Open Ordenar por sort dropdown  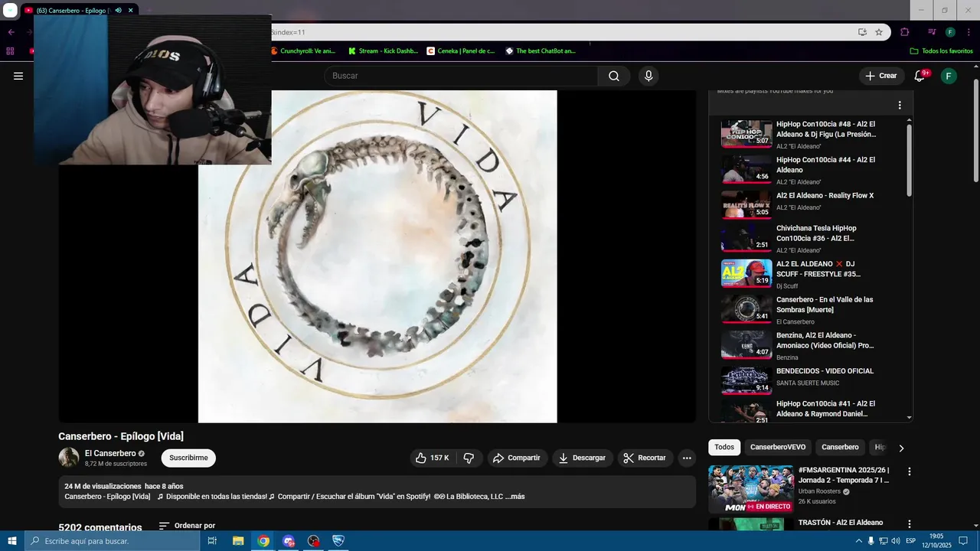[187, 526]
